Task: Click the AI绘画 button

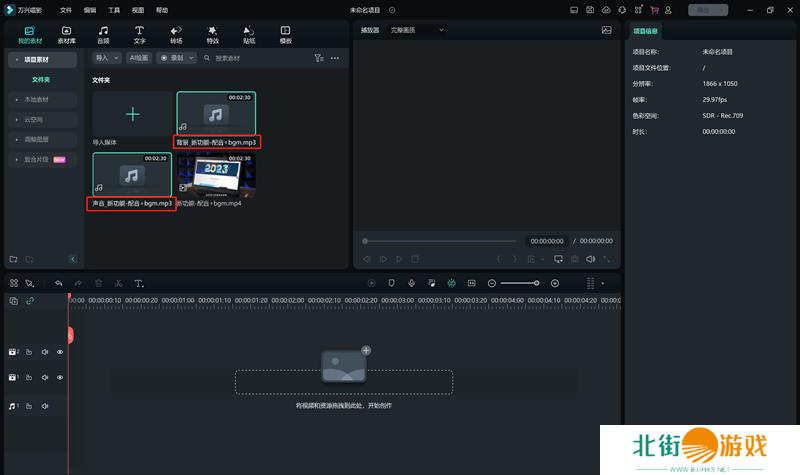Action: (139, 58)
